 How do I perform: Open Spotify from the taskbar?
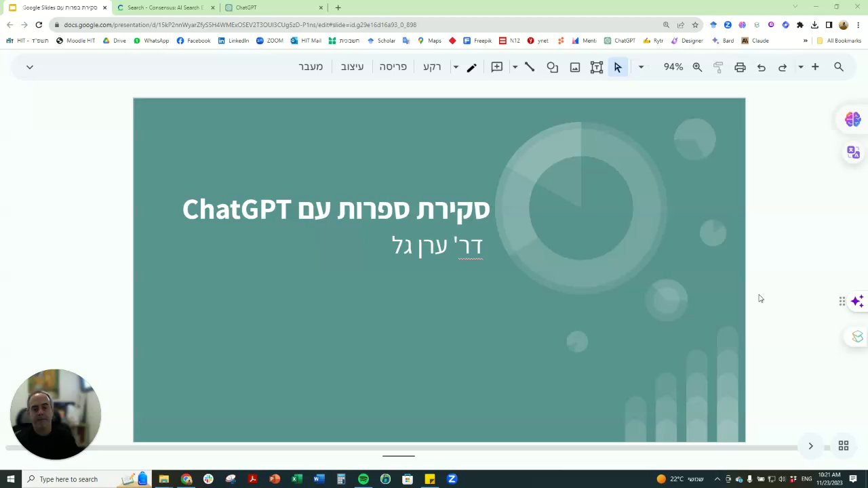click(363, 479)
